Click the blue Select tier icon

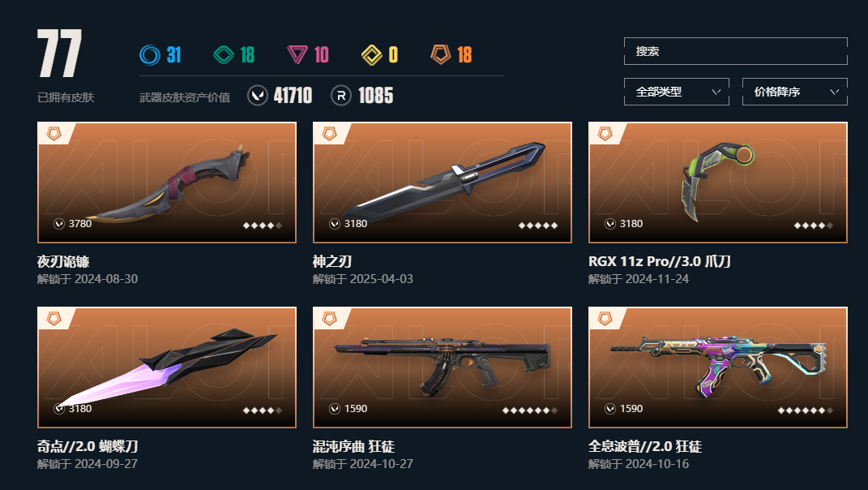(x=149, y=55)
